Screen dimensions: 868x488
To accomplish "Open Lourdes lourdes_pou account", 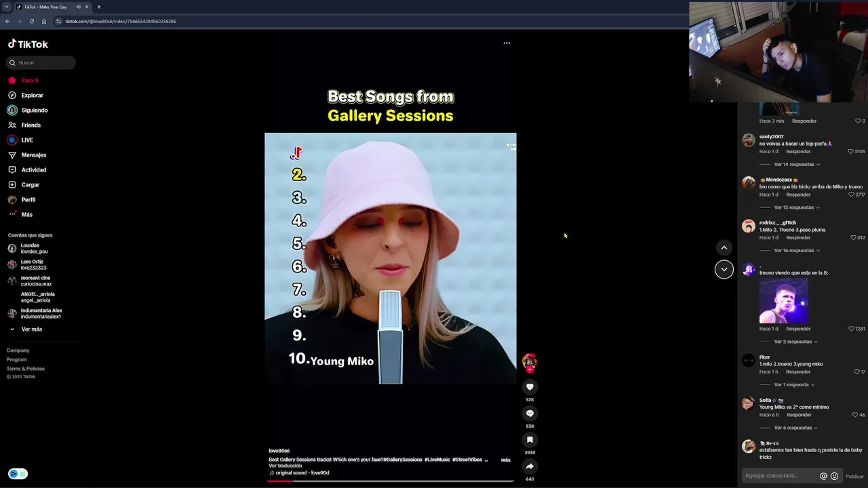I will (x=27, y=249).
